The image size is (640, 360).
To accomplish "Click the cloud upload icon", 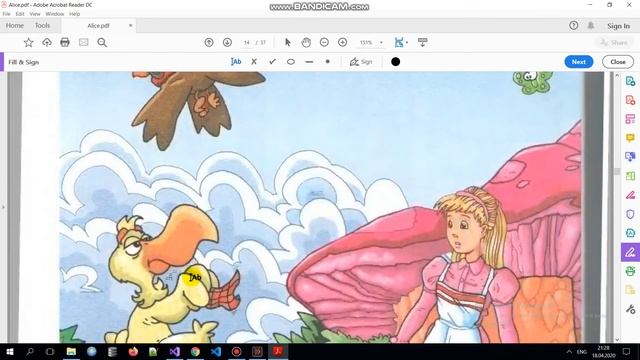I will pyautogui.click(x=47, y=42).
